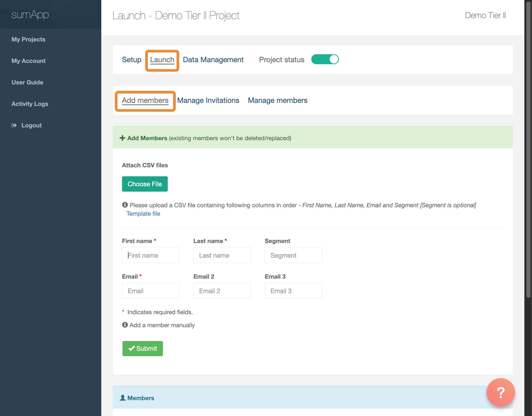Open Activity Logs from the sidebar
The height and width of the screenshot is (416, 532).
[x=30, y=104]
